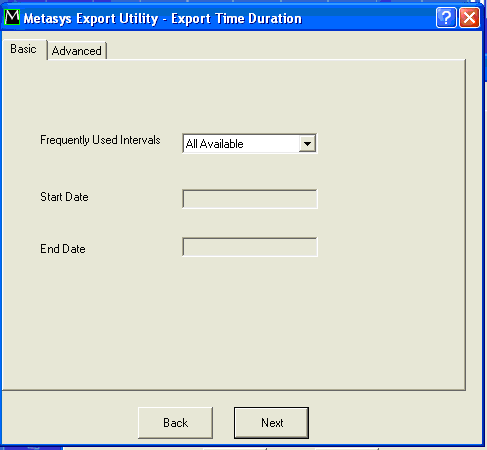
Task: Click blank title bar space left of help button
Action: (367, 18)
